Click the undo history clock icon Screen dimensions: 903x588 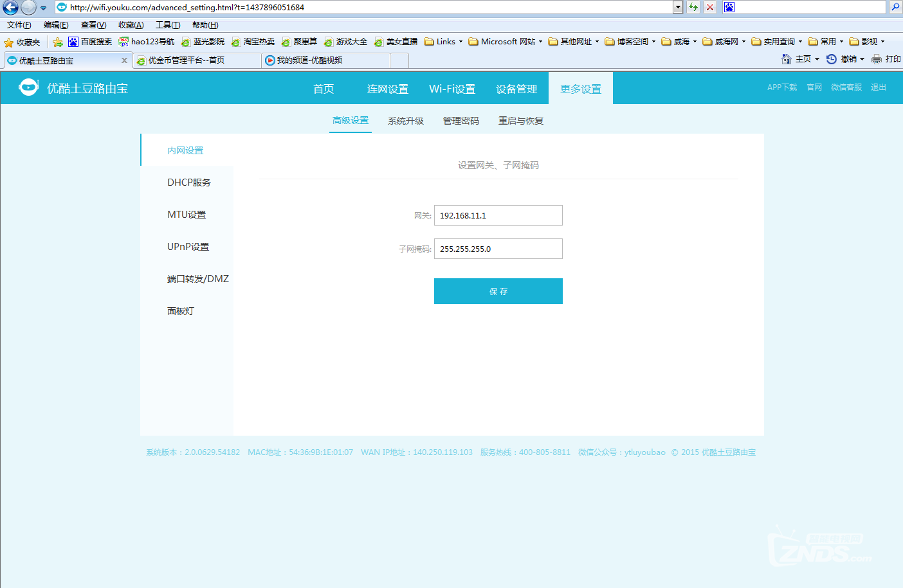pos(831,59)
